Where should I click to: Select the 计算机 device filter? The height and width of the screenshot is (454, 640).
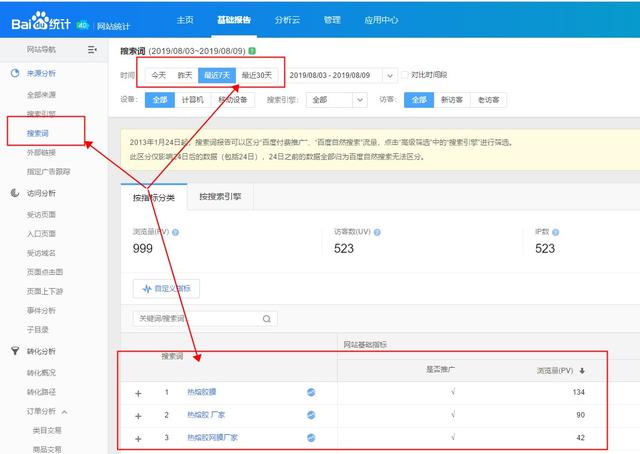(x=193, y=100)
